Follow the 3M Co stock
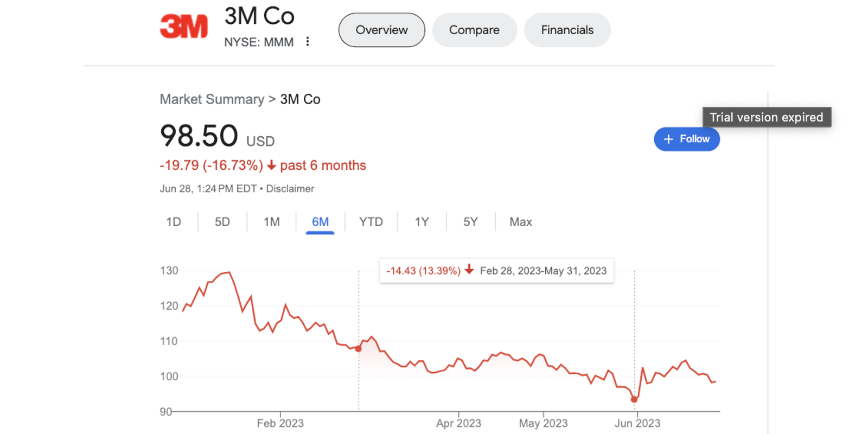The width and height of the screenshot is (868, 434). 687,139
